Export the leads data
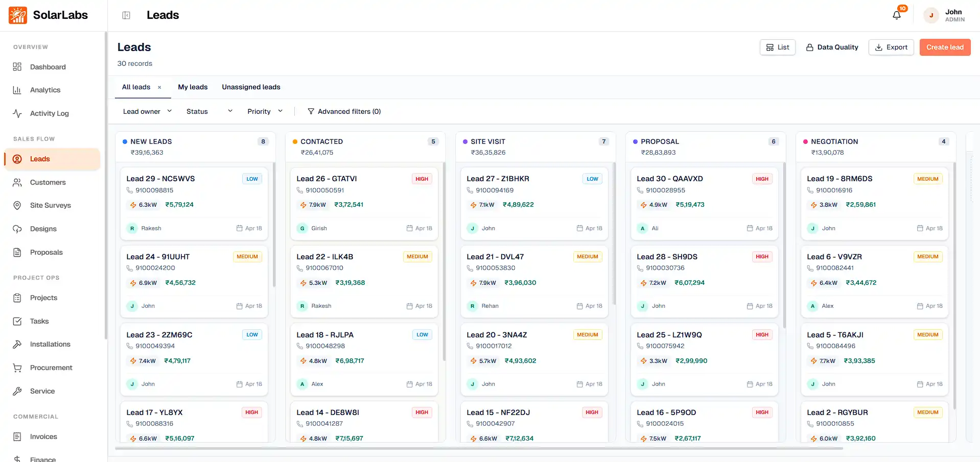The width and height of the screenshot is (980, 462). click(891, 47)
